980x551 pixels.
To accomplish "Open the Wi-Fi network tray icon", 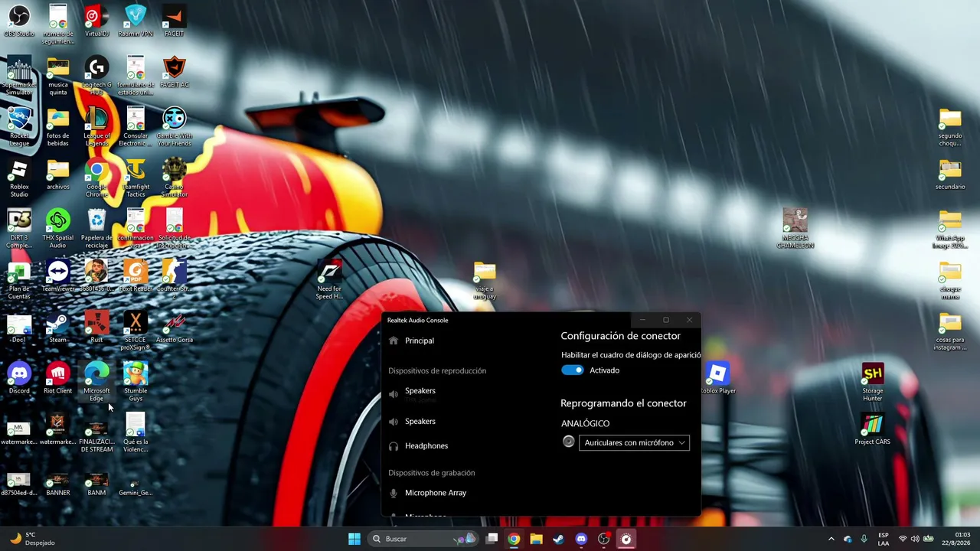I will pos(903,539).
